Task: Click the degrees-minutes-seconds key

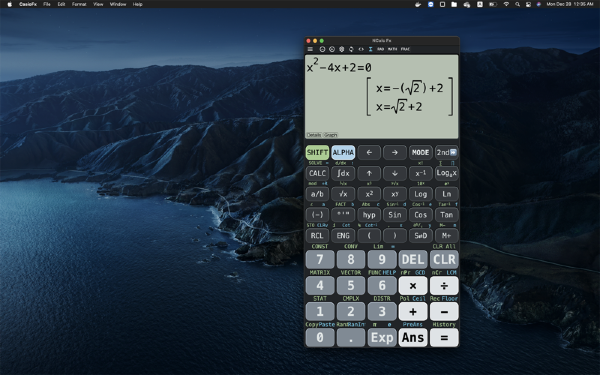Action: coord(343,215)
